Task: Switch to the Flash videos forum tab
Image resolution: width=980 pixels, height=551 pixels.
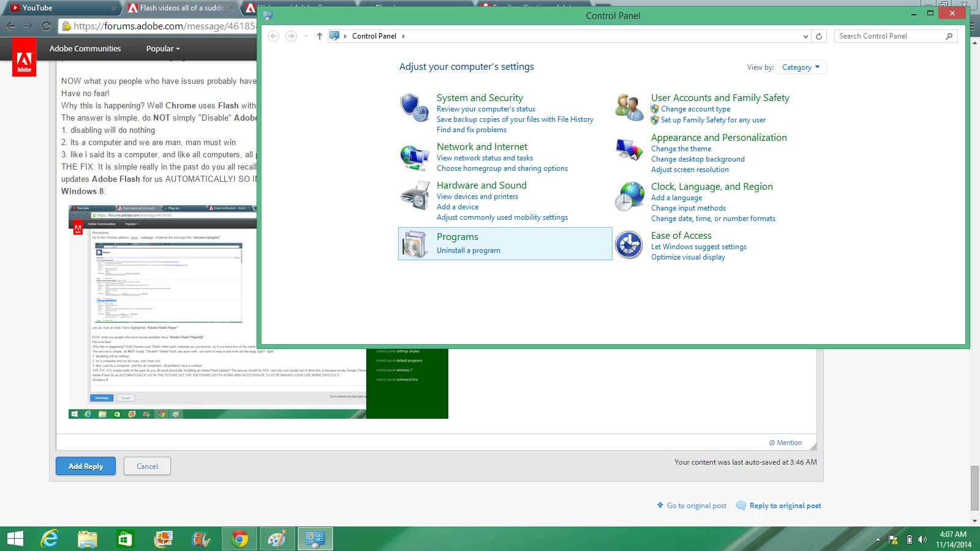Action: 181,8
